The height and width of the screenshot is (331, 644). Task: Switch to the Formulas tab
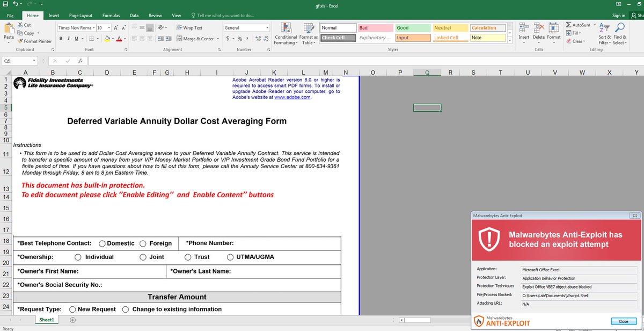coord(111,16)
